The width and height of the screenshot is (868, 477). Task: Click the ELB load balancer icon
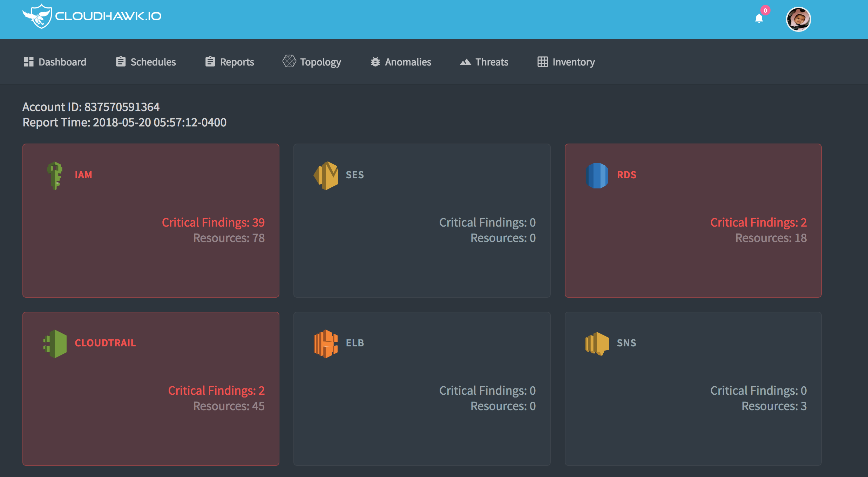[x=325, y=343]
